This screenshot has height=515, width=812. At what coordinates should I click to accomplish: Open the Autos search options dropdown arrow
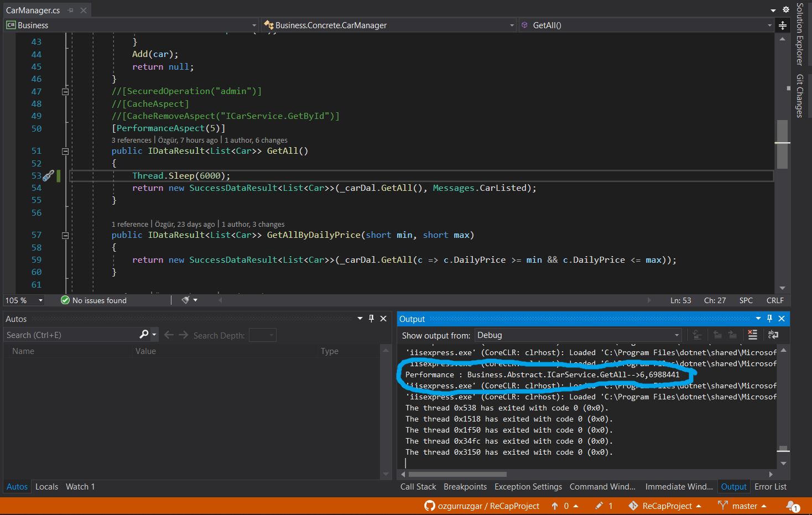pyautogui.click(x=154, y=335)
